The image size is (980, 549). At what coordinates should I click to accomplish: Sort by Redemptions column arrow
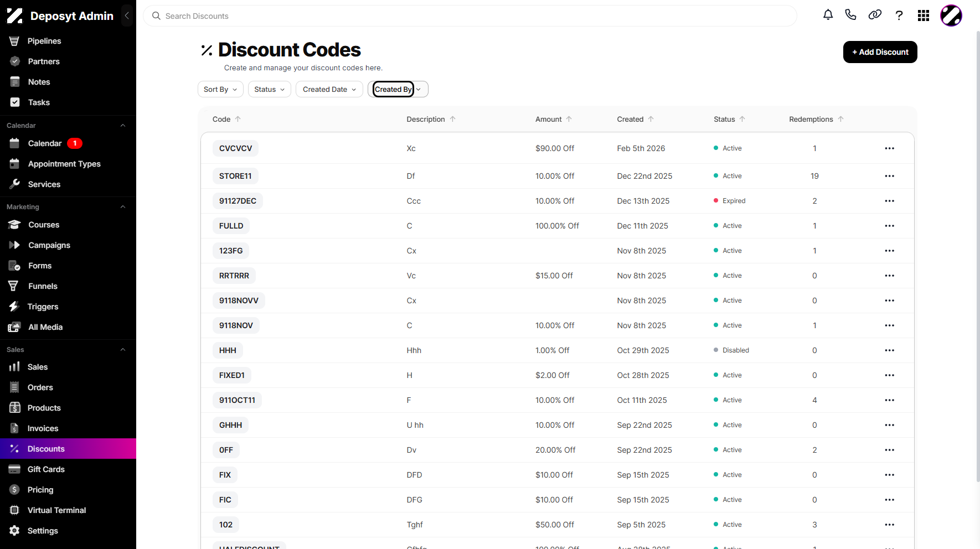click(841, 119)
